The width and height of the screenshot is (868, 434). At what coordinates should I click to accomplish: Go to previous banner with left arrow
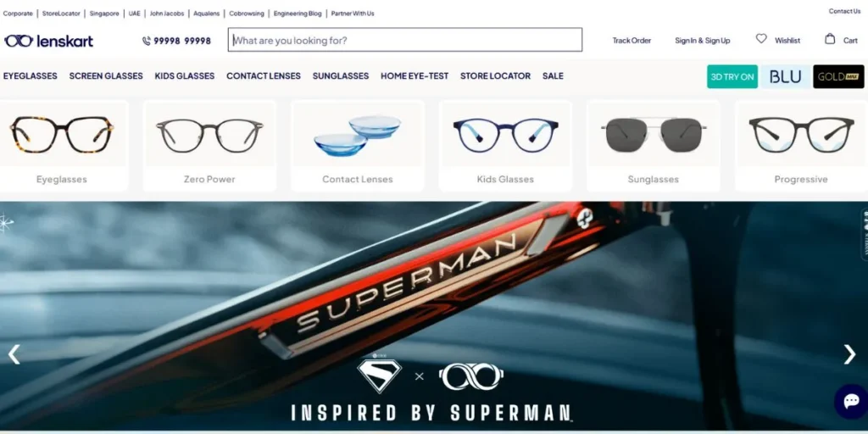point(14,354)
